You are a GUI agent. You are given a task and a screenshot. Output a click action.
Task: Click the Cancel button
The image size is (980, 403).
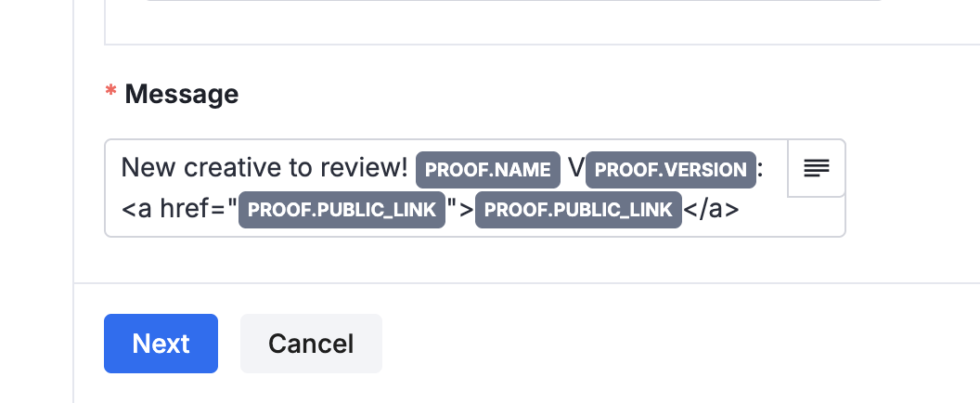coord(311,344)
